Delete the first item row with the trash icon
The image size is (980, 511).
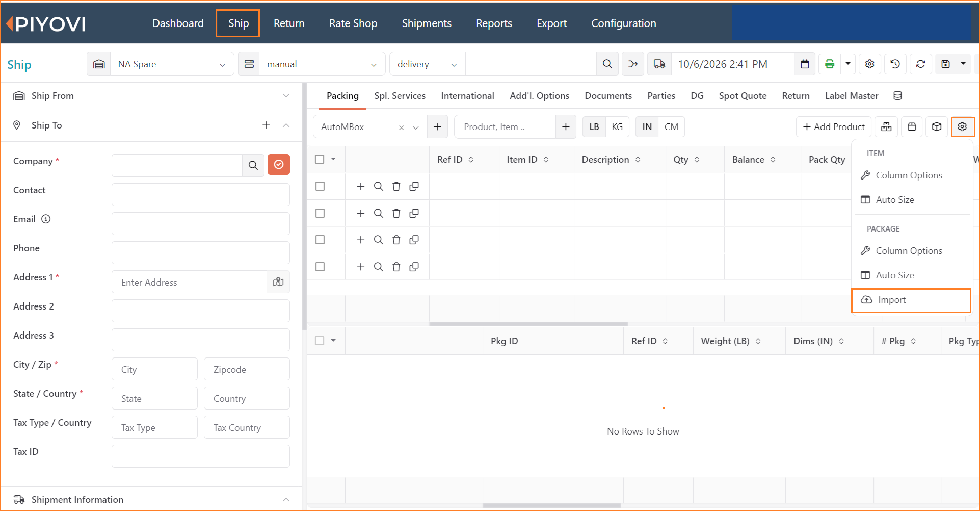(396, 186)
